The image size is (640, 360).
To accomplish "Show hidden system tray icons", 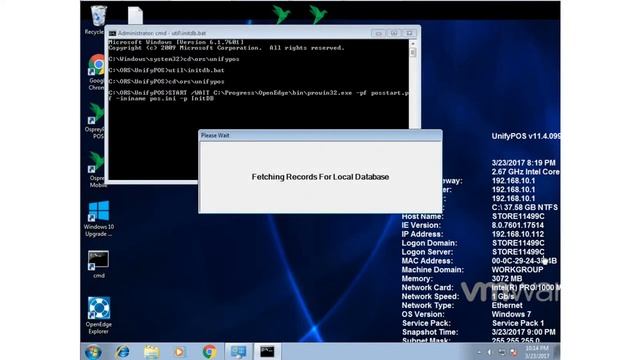I will tap(479, 352).
